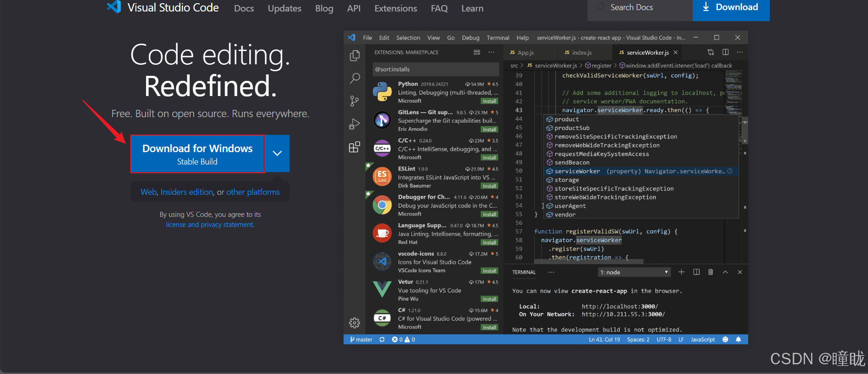868x374 pixels.
Task: Click the editor minimap
Action: pyautogui.click(x=734, y=93)
